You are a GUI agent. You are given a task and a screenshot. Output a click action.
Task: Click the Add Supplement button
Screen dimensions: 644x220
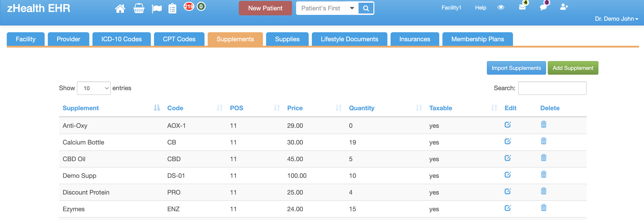tap(573, 68)
